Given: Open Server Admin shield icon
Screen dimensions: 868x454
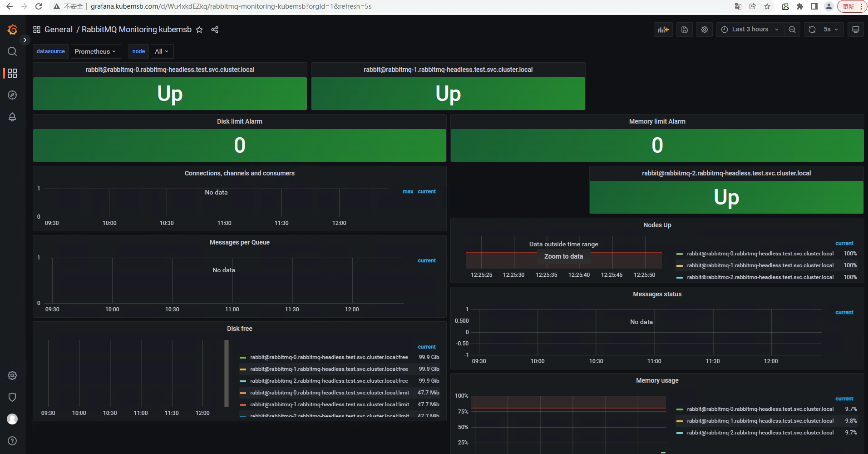Looking at the screenshot, I should 12,397.
